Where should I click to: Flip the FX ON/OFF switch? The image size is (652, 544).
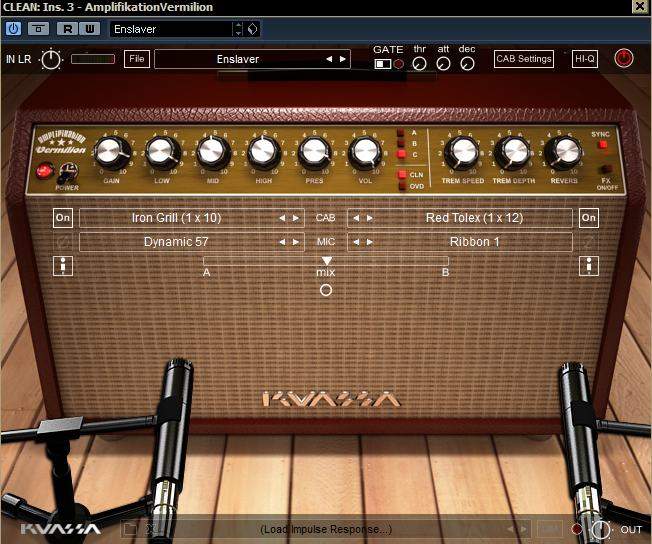(606, 170)
